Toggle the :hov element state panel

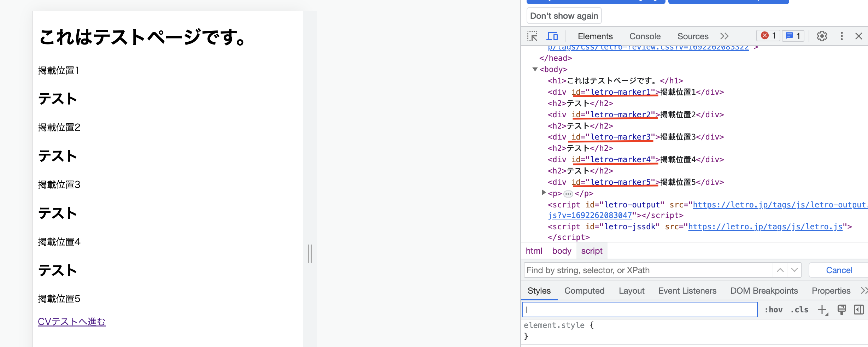tap(773, 310)
